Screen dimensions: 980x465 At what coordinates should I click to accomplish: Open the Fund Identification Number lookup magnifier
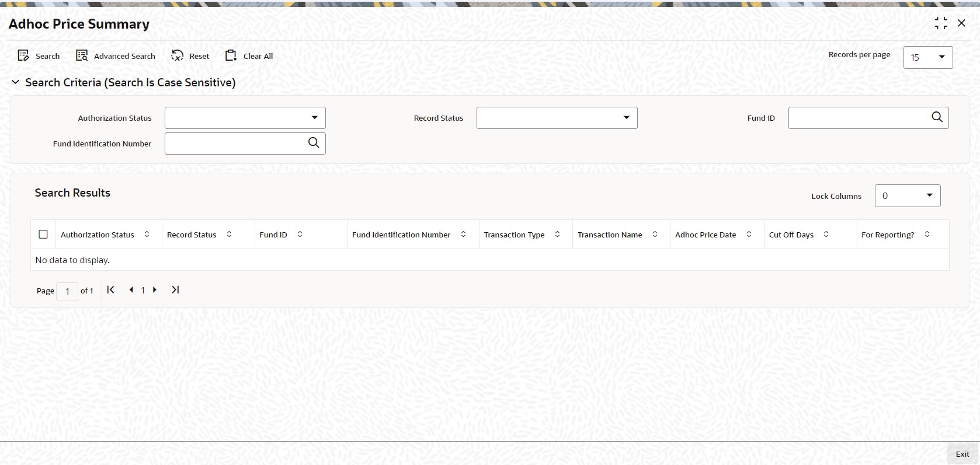(x=314, y=143)
